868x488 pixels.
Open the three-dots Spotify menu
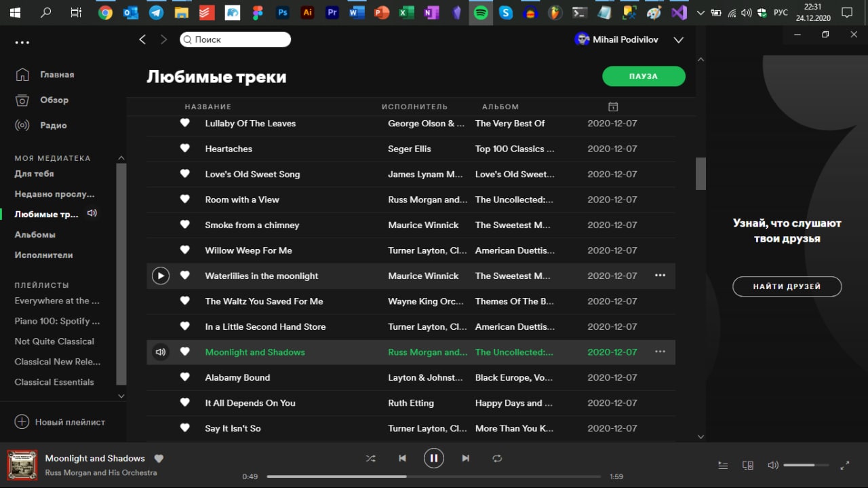pos(22,43)
